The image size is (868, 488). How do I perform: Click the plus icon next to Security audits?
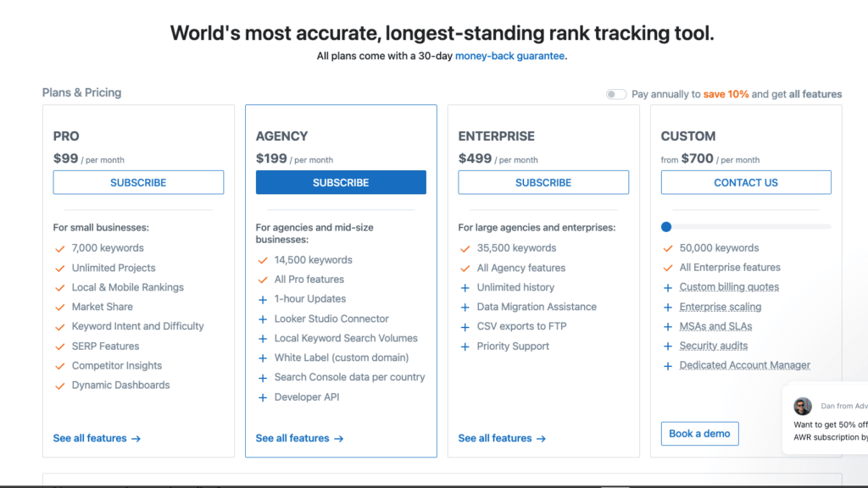[x=668, y=347]
